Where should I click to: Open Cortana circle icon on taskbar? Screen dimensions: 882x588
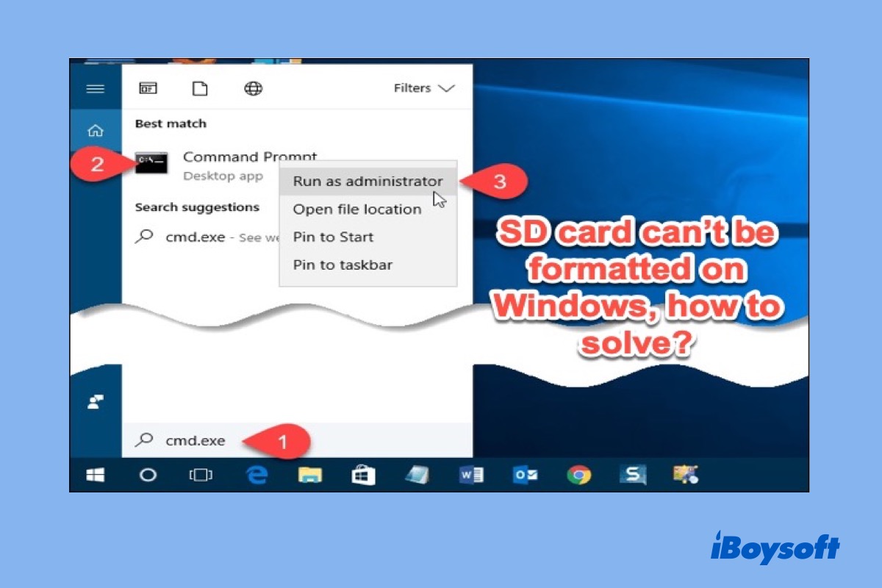[x=148, y=476]
